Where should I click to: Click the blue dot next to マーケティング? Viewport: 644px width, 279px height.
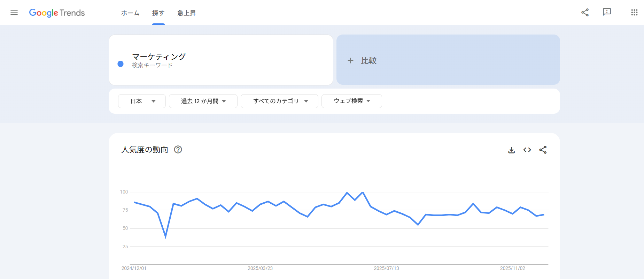click(121, 64)
